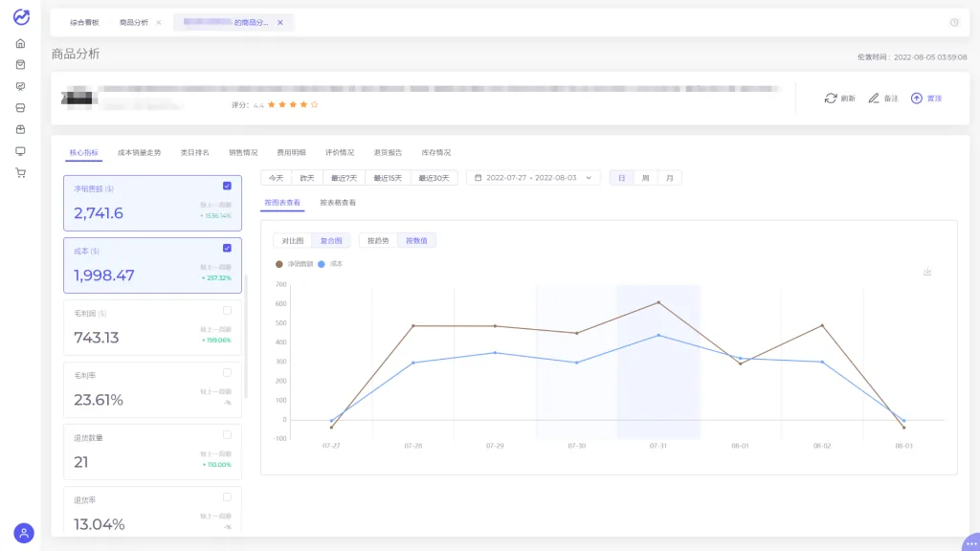Switch granularity to 月
This screenshot has width=980, height=551.
tap(669, 178)
